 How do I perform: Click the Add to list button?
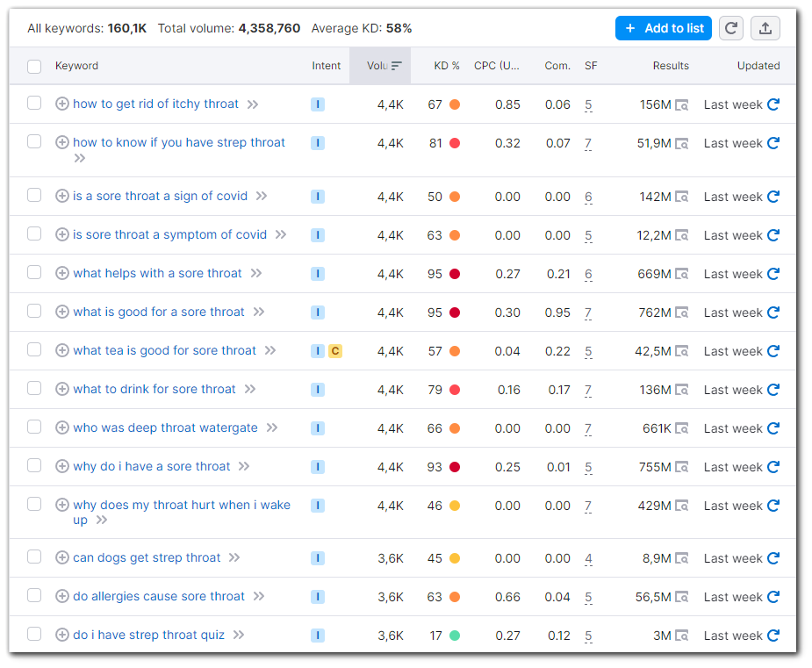[x=664, y=28]
